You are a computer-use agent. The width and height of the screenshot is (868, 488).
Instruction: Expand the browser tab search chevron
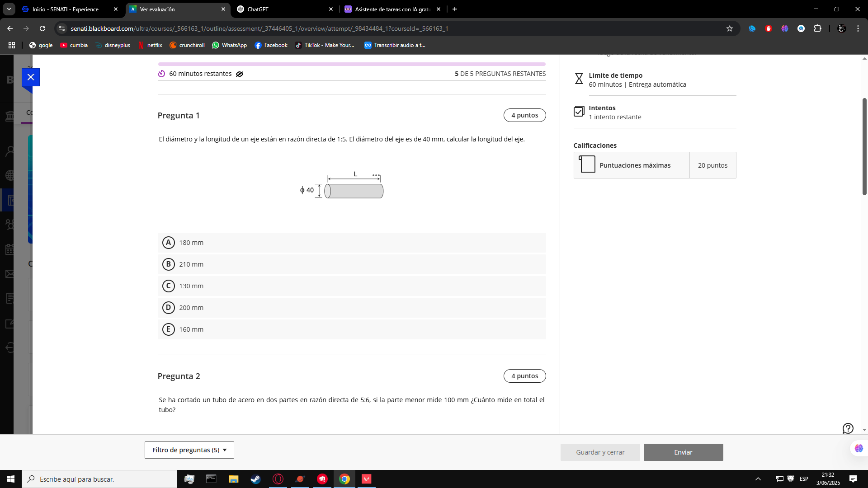[x=9, y=9]
